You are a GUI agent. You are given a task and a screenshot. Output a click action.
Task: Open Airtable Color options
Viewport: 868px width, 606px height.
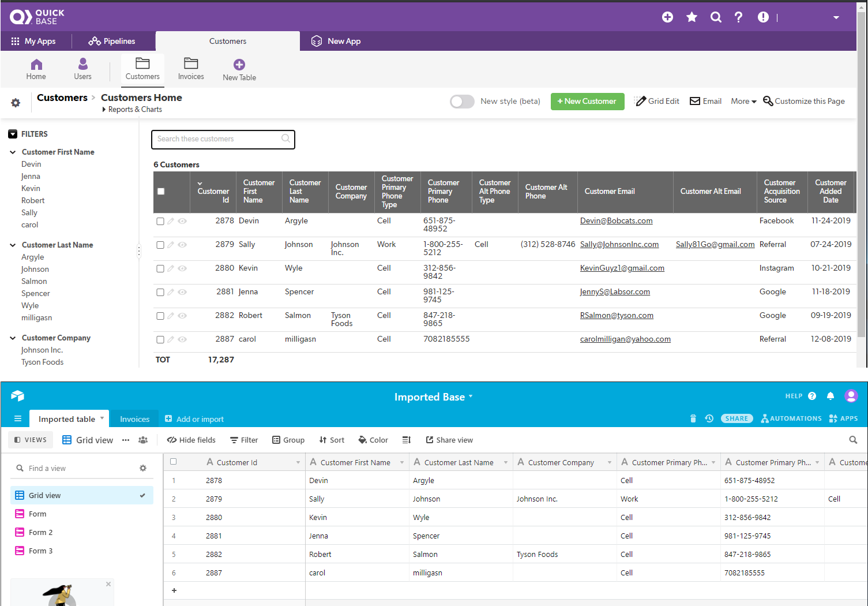click(373, 440)
